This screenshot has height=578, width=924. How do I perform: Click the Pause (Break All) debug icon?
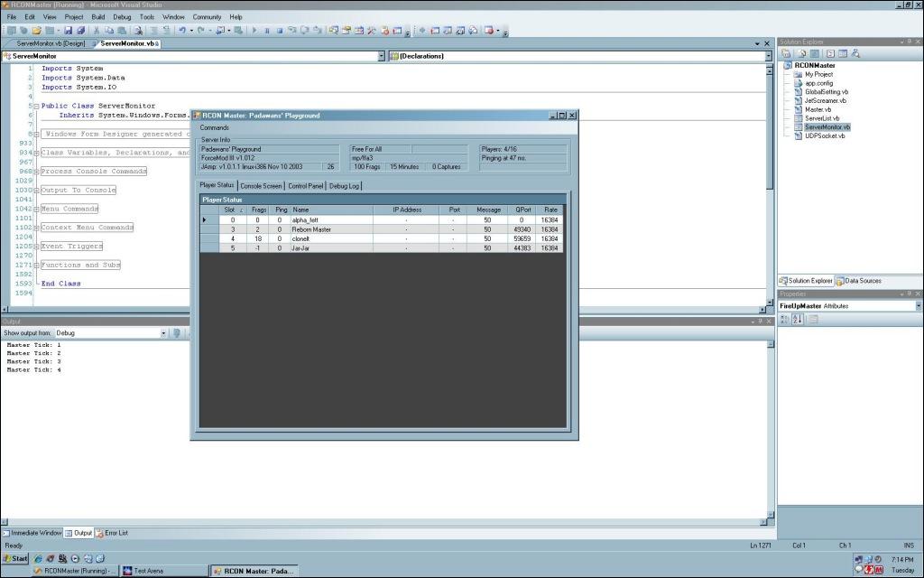(267, 30)
